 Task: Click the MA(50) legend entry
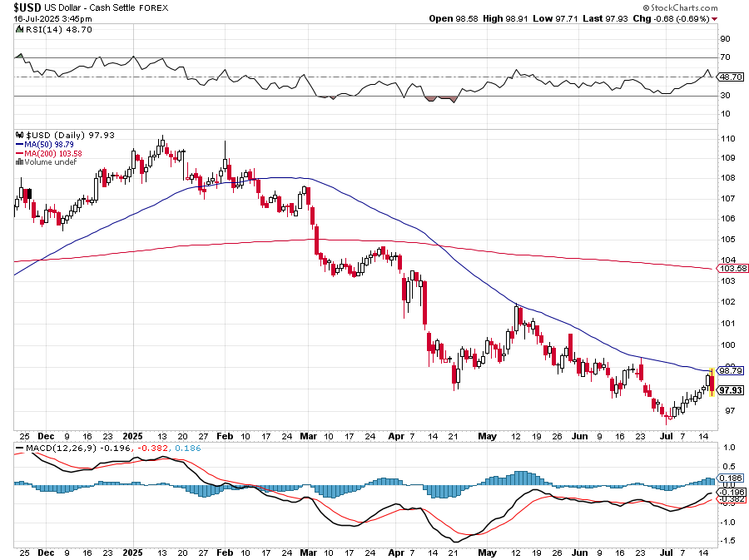point(43,144)
